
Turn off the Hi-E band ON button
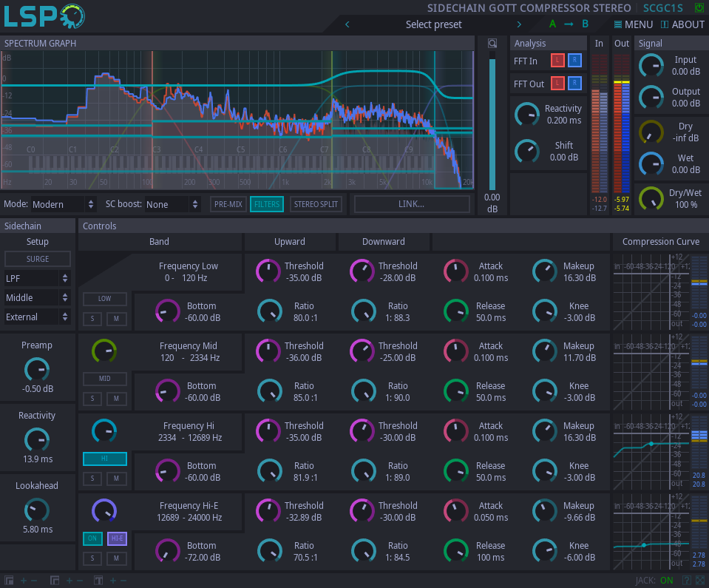(x=92, y=538)
